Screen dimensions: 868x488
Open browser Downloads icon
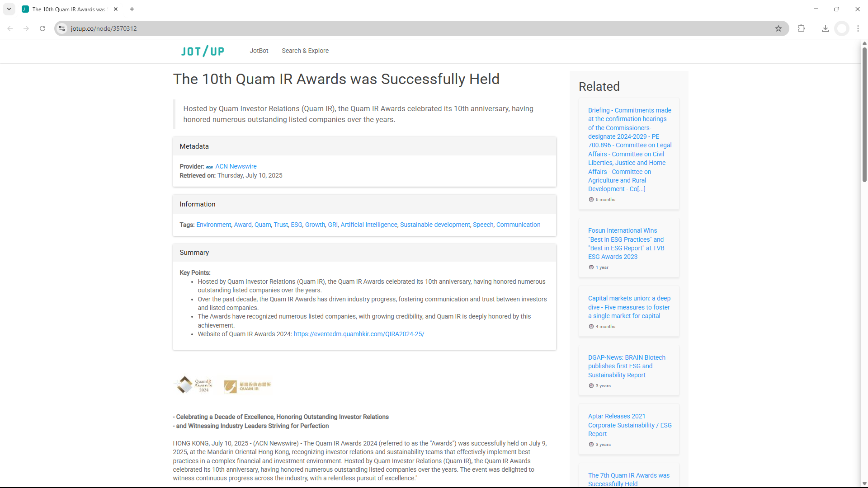[826, 28]
